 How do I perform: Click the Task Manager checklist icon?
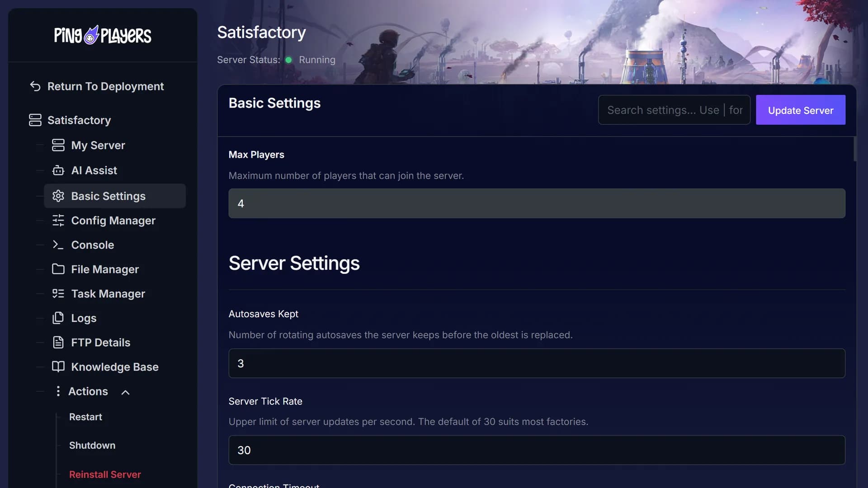[x=58, y=293]
